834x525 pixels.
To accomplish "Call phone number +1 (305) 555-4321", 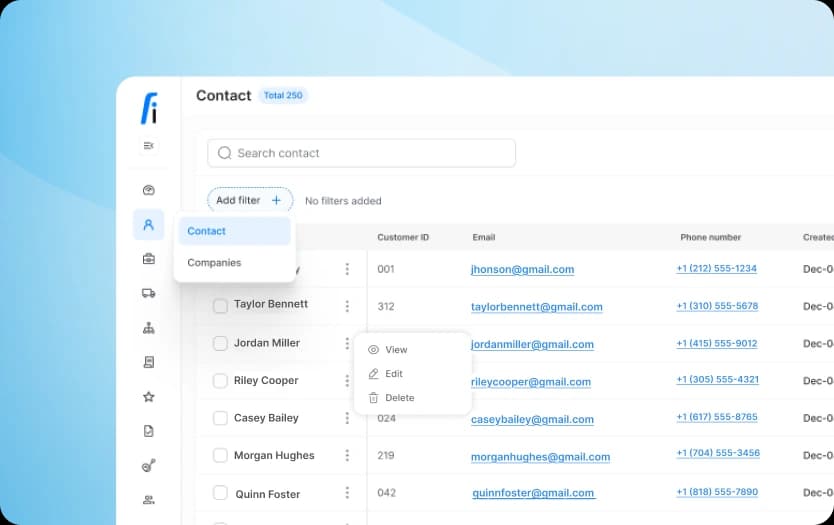I will [718, 379].
